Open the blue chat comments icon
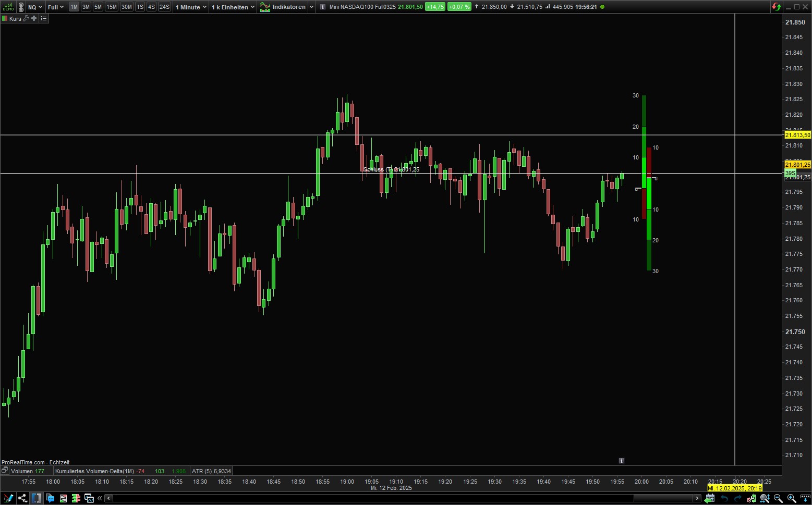 pos(50,498)
